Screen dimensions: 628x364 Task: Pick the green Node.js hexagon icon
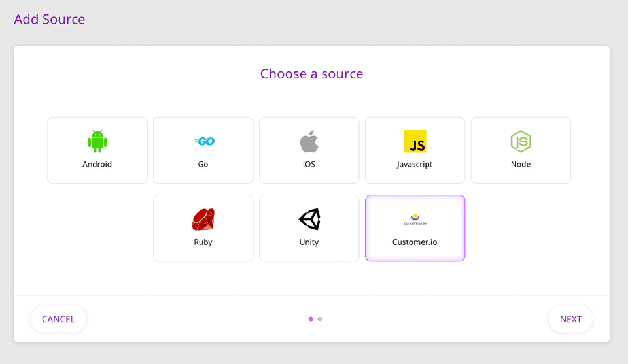pos(521,141)
